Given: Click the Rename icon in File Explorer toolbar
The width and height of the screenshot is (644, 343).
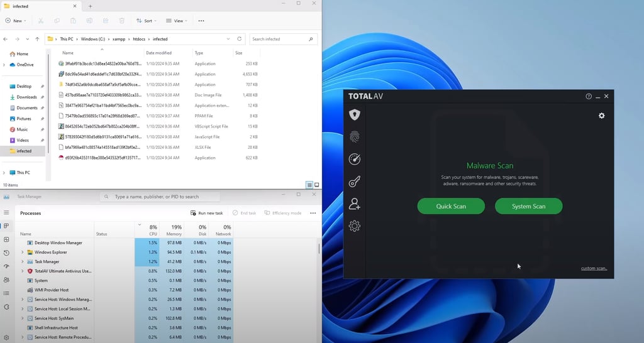Looking at the screenshot, I should point(89,21).
